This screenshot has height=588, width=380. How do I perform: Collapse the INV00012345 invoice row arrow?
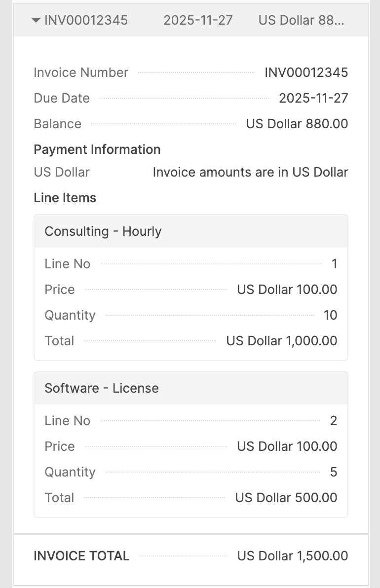(x=36, y=20)
